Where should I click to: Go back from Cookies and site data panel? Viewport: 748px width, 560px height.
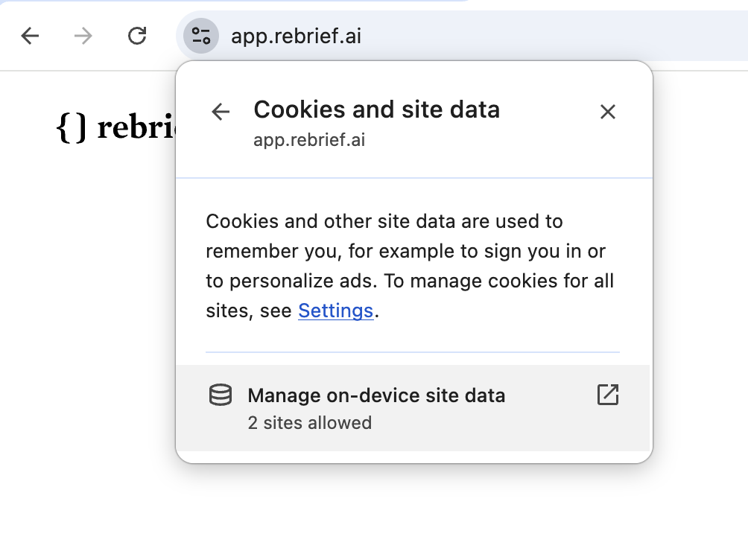(x=221, y=112)
